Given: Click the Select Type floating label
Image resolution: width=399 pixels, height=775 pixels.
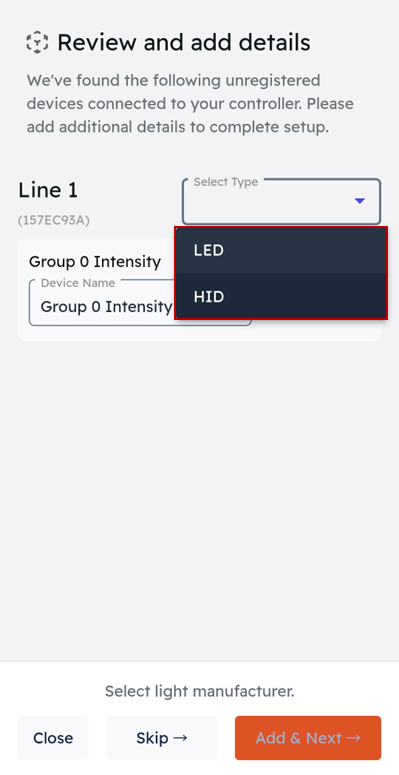Looking at the screenshot, I should (x=225, y=182).
